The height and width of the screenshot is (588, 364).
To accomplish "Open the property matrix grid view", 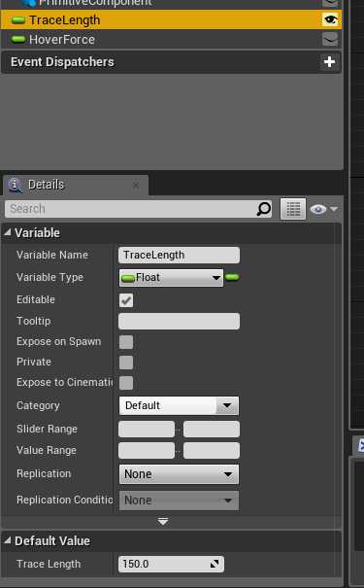I will point(293,209).
